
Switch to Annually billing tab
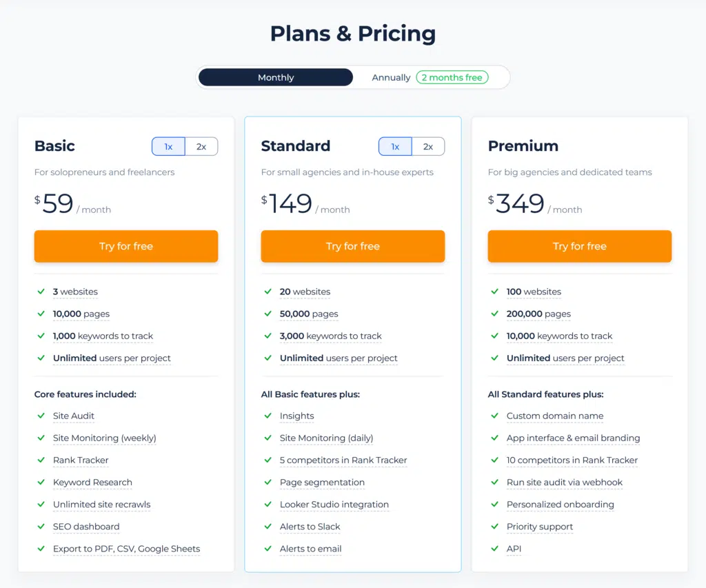pyautogui.click(x=391, y=77)
